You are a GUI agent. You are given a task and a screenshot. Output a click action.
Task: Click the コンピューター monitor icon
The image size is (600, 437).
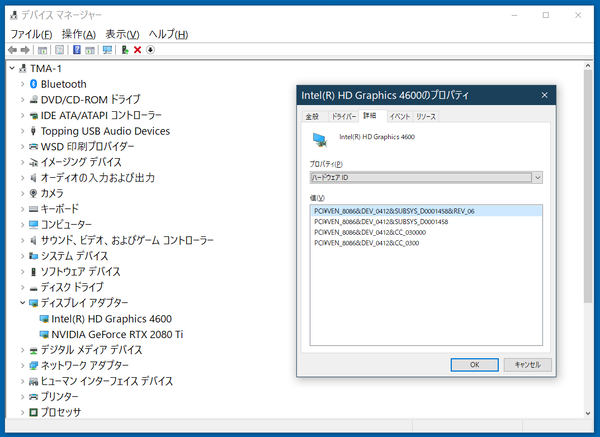click(x=33, y=225)
